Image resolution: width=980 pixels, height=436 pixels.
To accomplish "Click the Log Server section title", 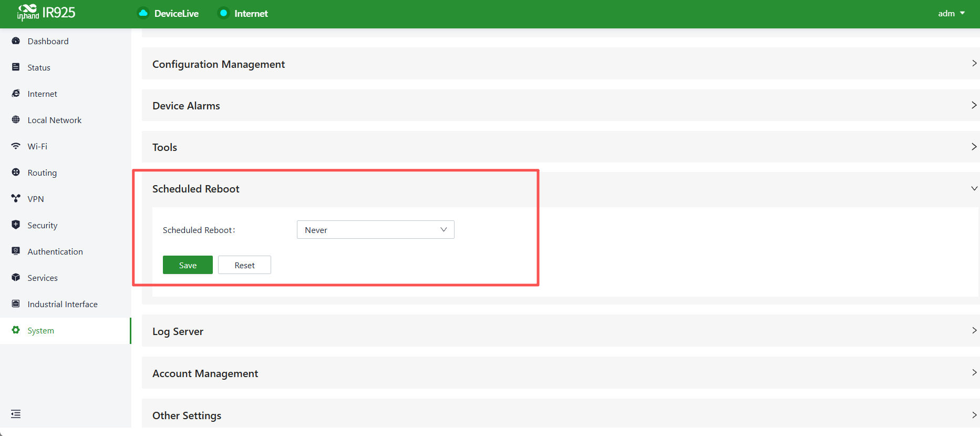I will tap(178, 332).
